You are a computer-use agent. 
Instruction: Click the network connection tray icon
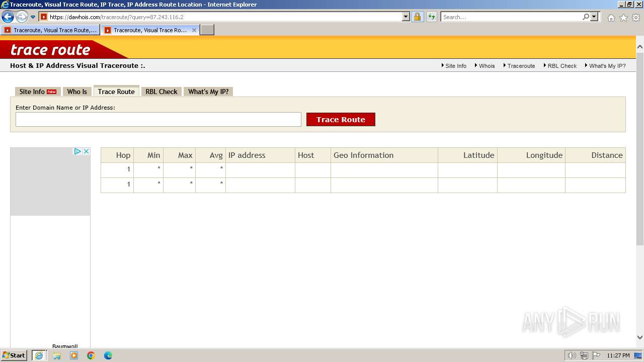tap(584, 355)
